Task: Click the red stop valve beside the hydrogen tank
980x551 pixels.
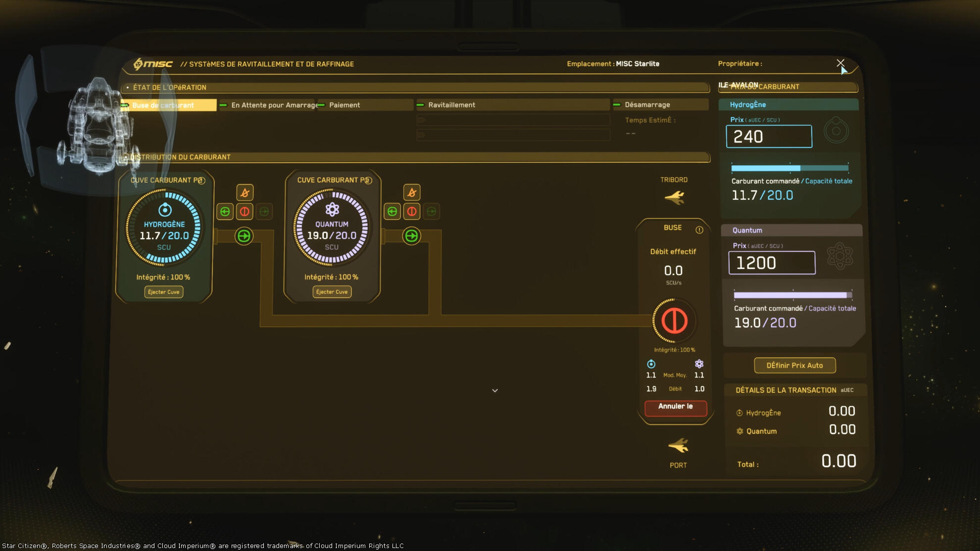Action: click(245, 212)
